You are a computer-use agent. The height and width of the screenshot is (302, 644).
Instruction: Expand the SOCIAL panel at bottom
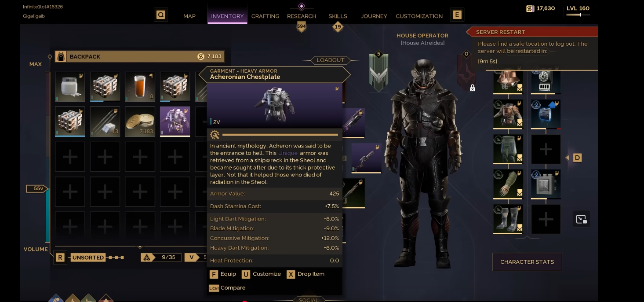tap(308, 300)
